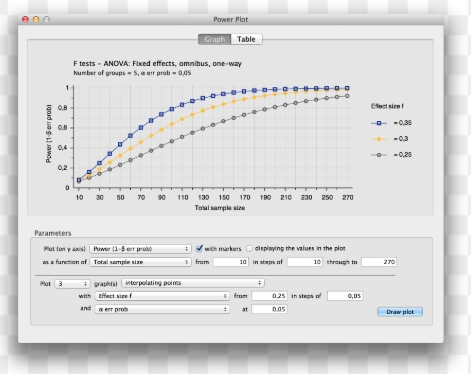Edit effect size from field 0,25
This screenshot has width=471, height=374.
[x=269, y=296]
